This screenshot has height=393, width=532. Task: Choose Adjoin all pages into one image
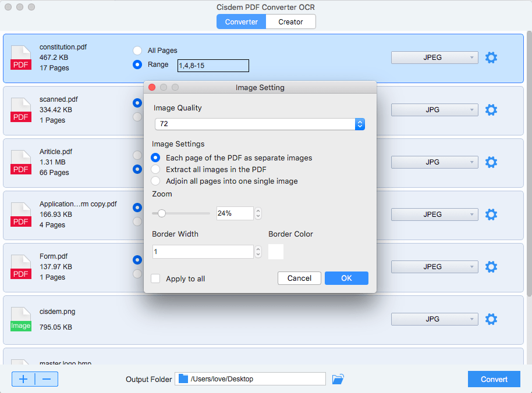[x=155, y=181]
